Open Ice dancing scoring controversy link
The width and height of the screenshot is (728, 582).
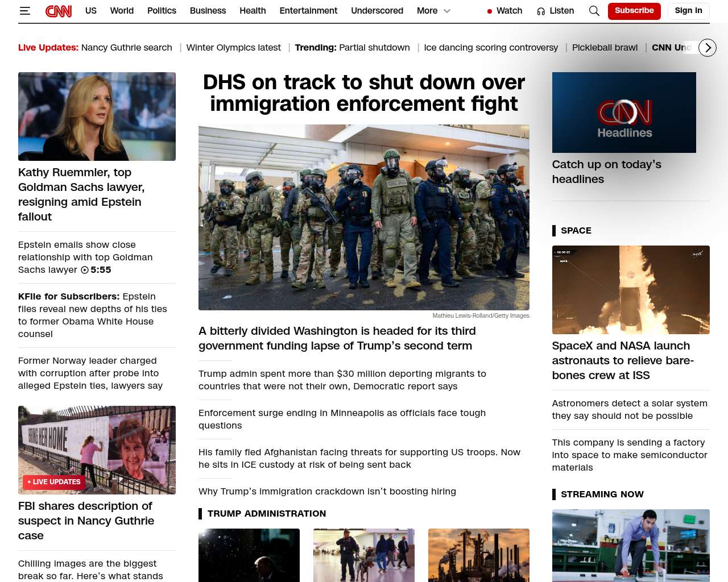491,48
